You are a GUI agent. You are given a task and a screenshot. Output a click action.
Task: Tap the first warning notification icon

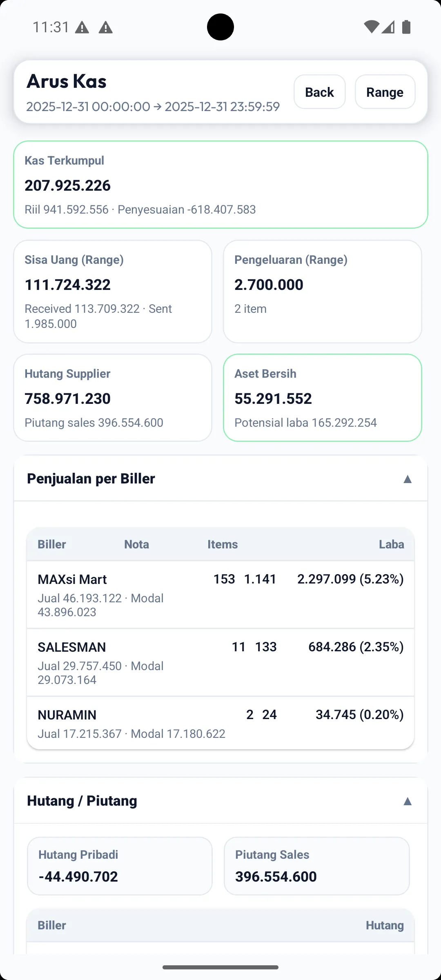82,28
